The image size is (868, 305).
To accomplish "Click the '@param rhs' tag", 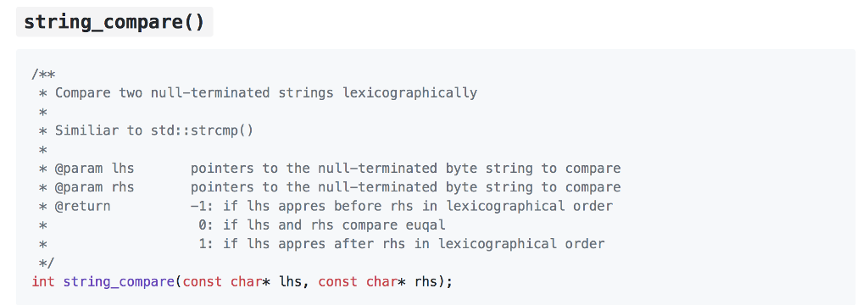I will (x=95, y=187).
